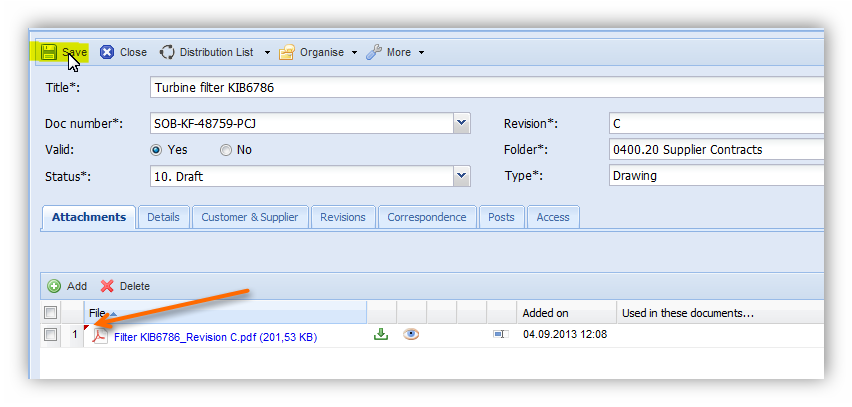Image resolution: width=852 pixels, height=407 pixels.
Task: Click the red Delete attachment icon
Action: coord(107,286)
